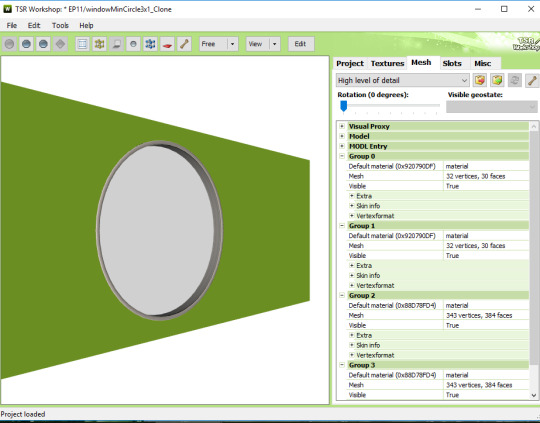Collapse the Group 0 node
Image resolution: width=540 pixels, height=423 pixels.
click(x=342, y=156)
